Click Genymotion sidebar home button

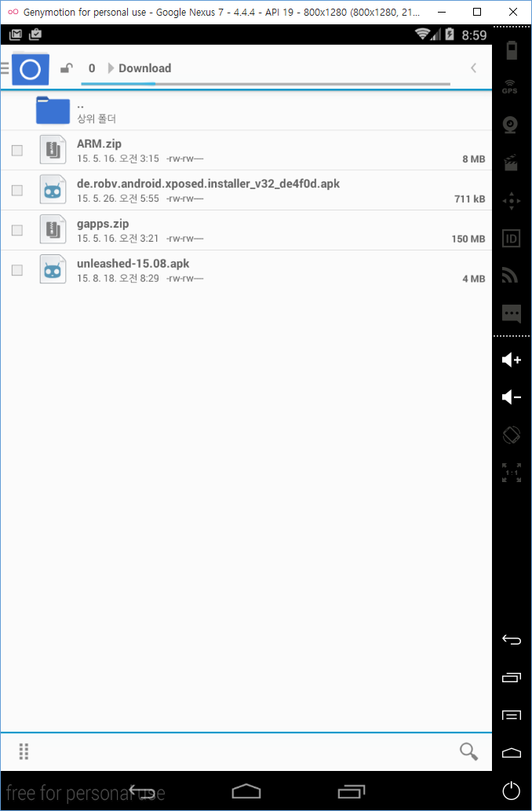coord(512,753)
